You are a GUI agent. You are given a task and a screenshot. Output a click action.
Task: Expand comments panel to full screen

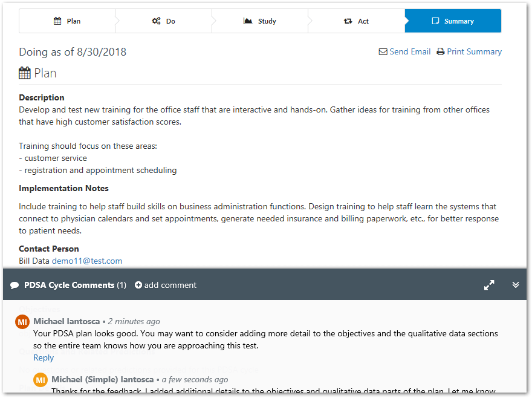click(x=489, y=285)
